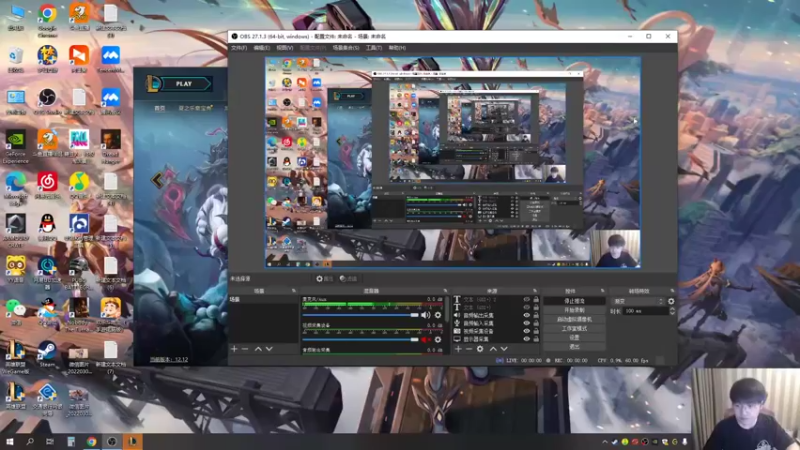Image resolution: width=800 pixels, height=450 pixels.
Task: Click 开始录制 to start recording
Action: pos(574,310)
